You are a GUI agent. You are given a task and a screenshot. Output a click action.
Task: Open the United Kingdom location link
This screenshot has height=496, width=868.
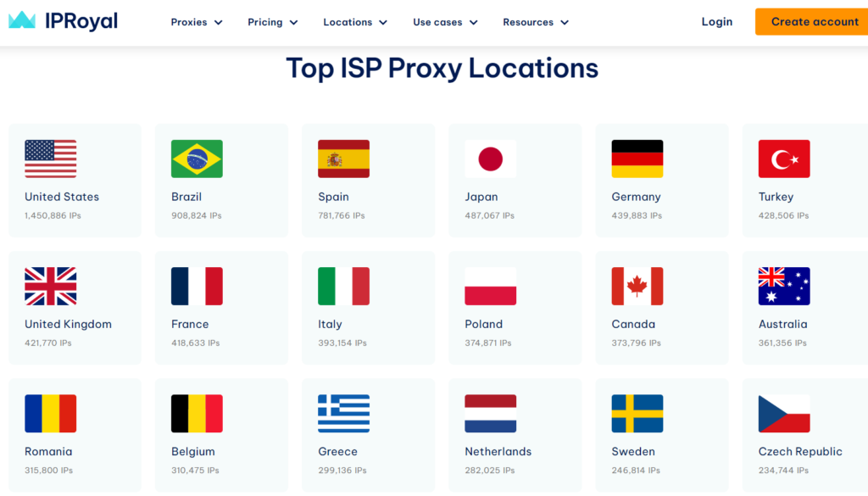(x=68, y=324)
